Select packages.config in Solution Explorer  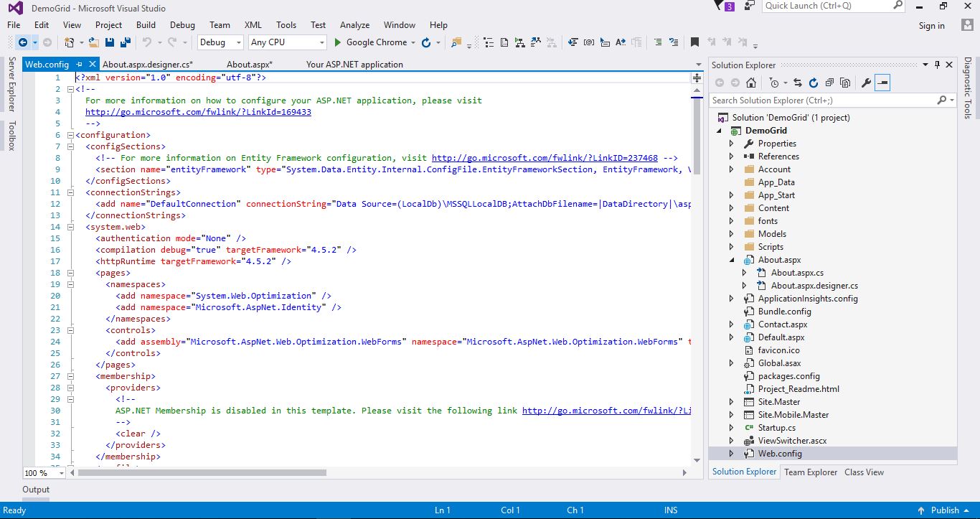[789, 376]
